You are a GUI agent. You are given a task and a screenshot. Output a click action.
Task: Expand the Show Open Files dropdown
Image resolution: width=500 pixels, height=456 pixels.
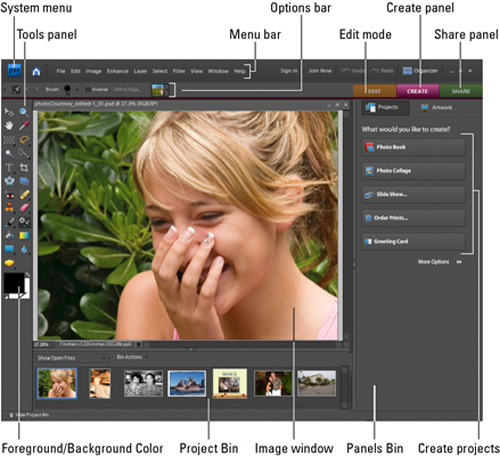point(71,358)
